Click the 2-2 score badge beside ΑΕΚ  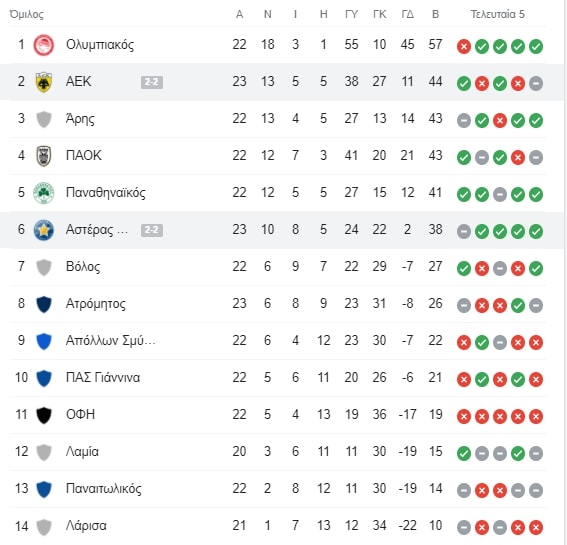pos(152,82)
